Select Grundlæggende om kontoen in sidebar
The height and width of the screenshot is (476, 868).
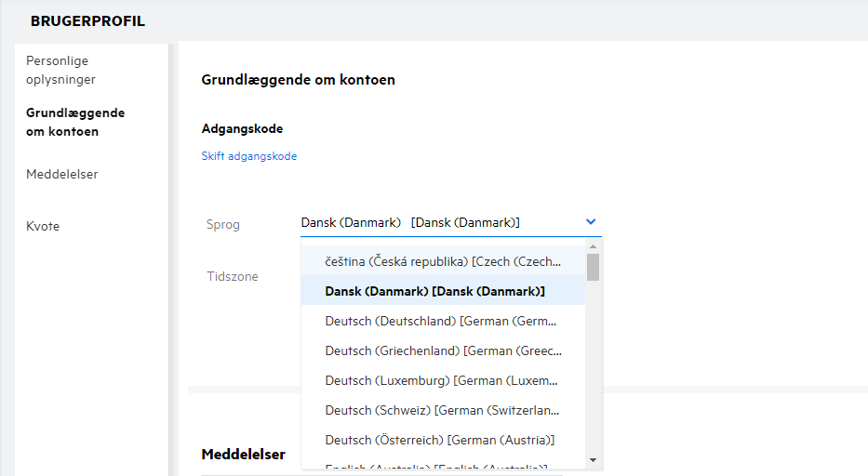pyautogui.click(x=75, y=122)
